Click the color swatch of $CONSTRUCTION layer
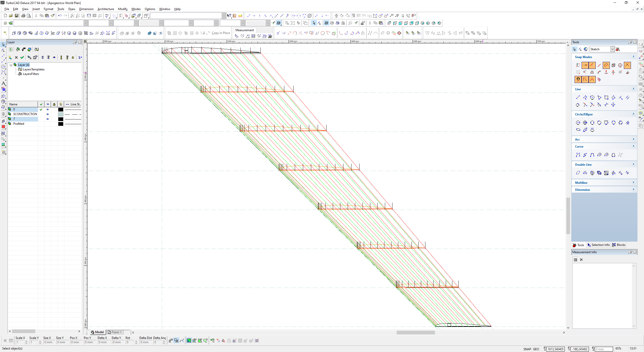Image resolution: width=644 pixels, height=352 pixels. (x=61, y=114)
